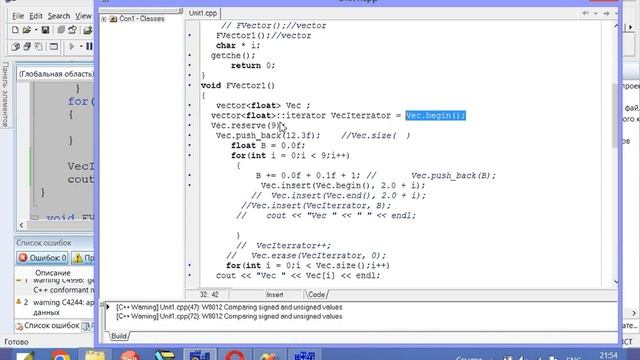Image resolution: width=640 pixels, height=360 pixels.
Task: Click the panel tab icon beside Список ошибок
Action: pos(87,327)
